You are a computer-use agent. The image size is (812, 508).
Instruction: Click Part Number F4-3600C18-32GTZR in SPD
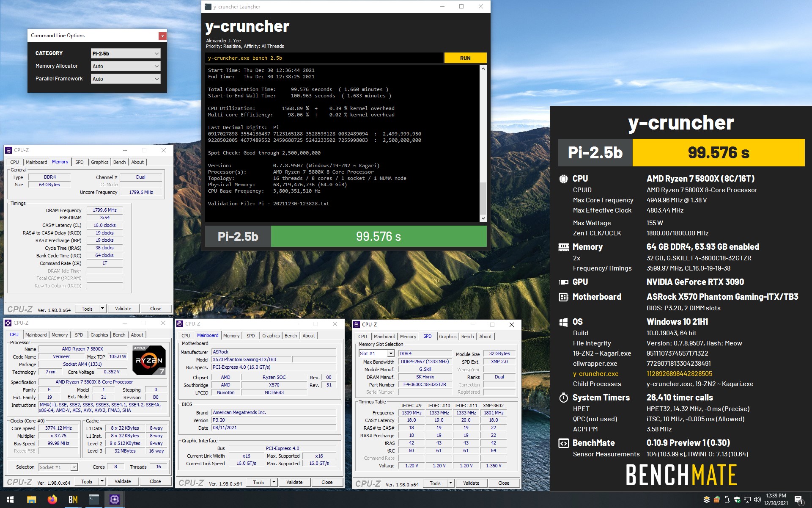(425, 384)
